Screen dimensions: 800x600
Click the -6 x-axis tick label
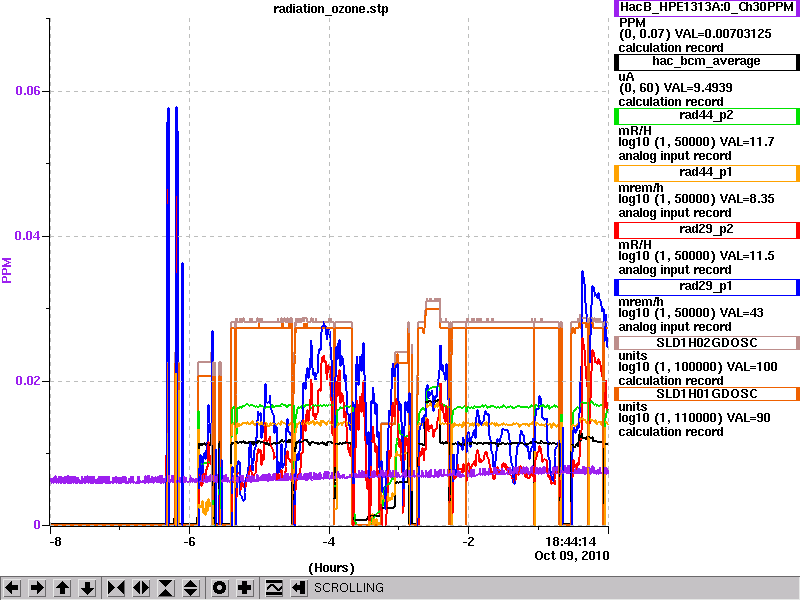tap(189, 541)
